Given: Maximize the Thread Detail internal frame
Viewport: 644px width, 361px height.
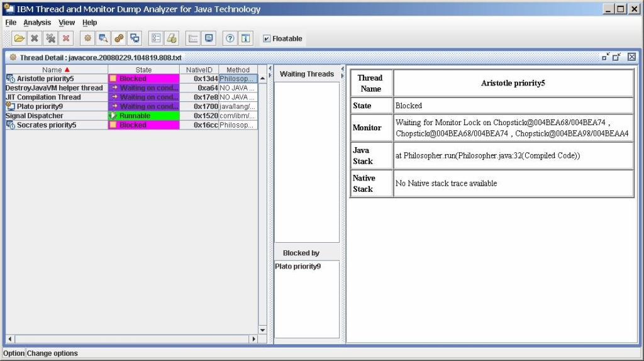Looking at the screenshot, I should 616,57.
